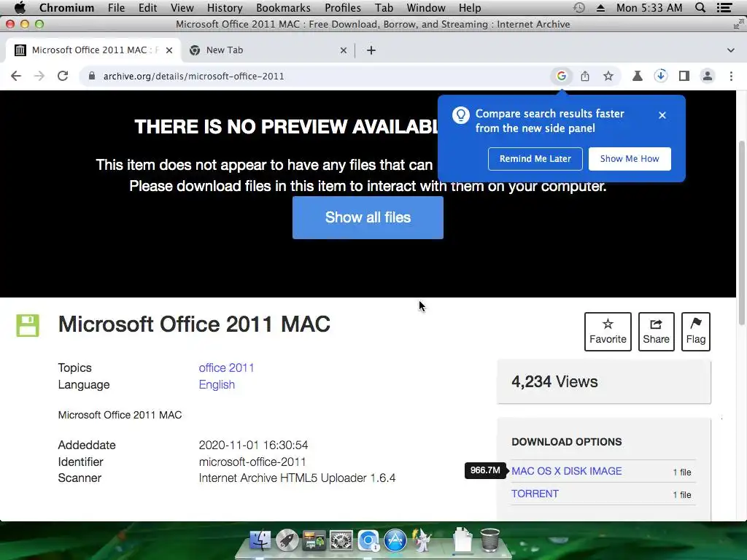Screen dimensions: 747x560
Task: Open Spotlight search magnifier icon
Action: pyautogui.click(x=700, y=7)
